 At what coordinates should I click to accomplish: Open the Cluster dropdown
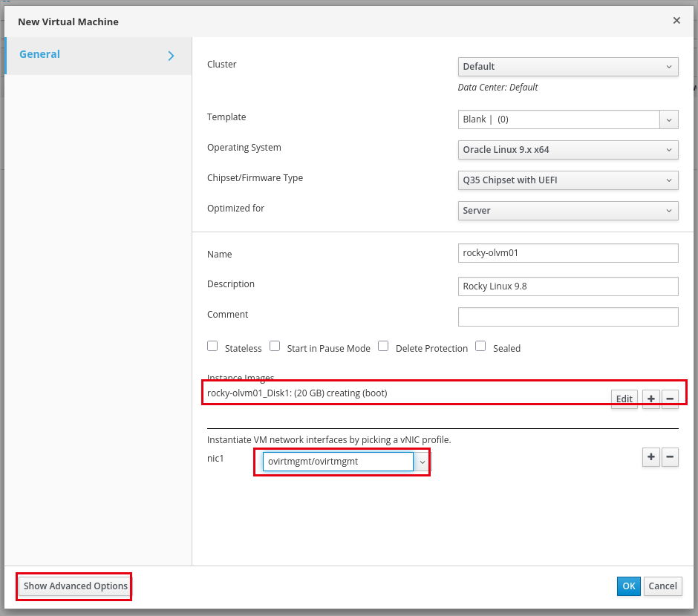568,67
